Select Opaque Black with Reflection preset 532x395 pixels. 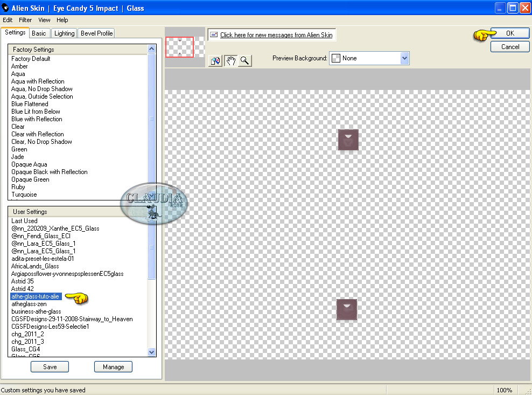coord(49,172)
